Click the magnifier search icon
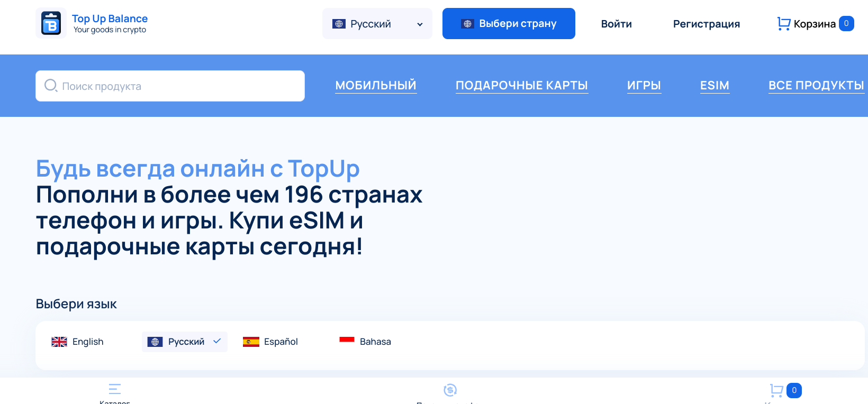868x404 pixels. [51, 85]
